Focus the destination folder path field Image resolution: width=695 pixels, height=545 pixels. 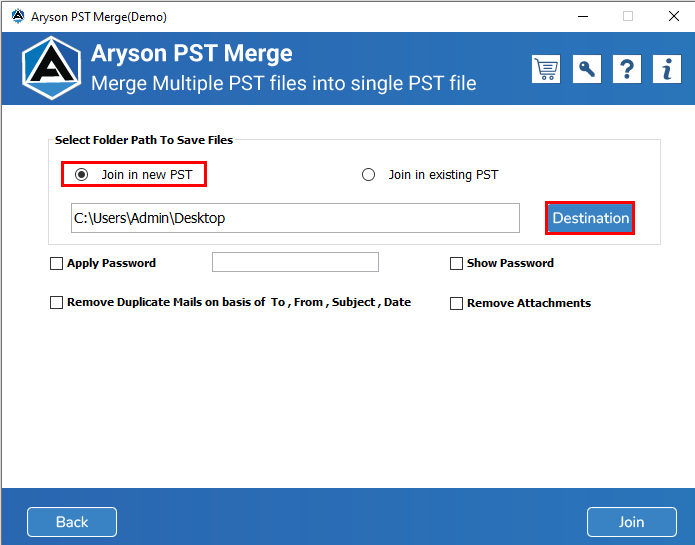(295, 218)
